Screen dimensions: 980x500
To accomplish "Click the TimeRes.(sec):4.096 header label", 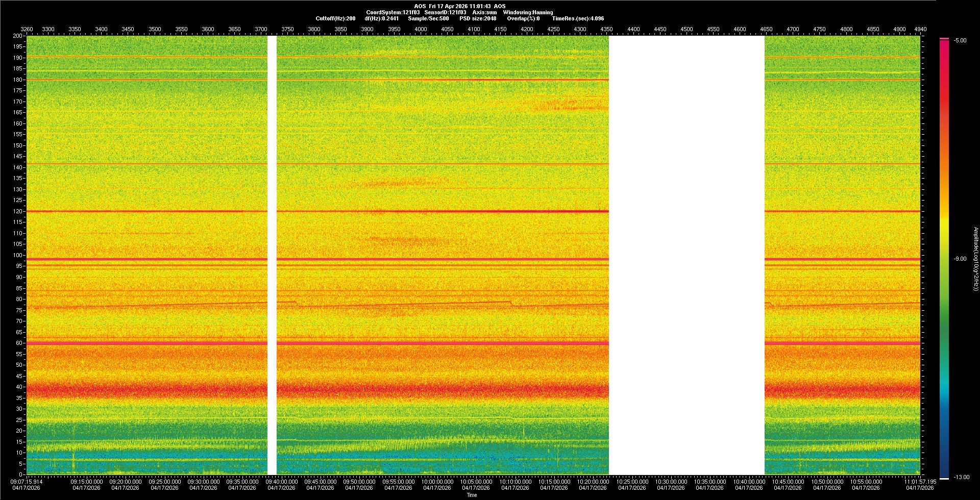I will (x=578, y=18).
